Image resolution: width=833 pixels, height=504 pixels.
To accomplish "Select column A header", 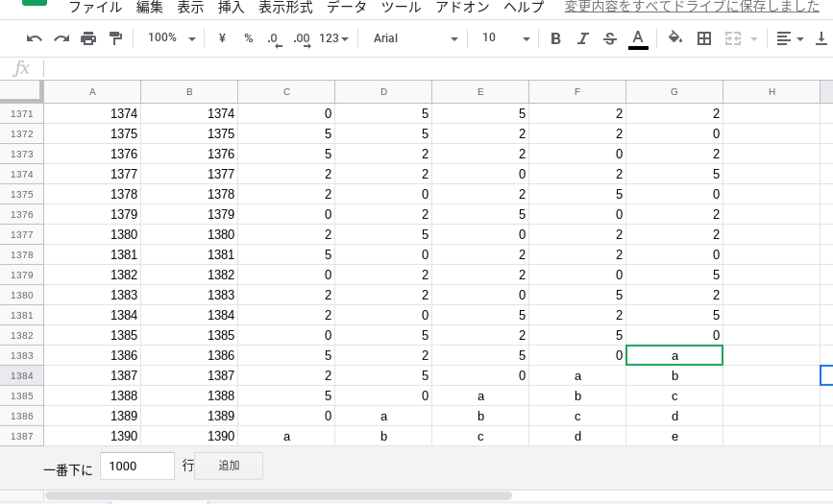I will click(92, 92).
